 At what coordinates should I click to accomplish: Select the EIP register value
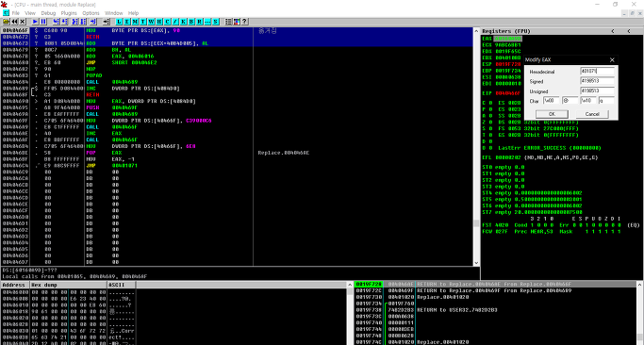tap(508, 93)
